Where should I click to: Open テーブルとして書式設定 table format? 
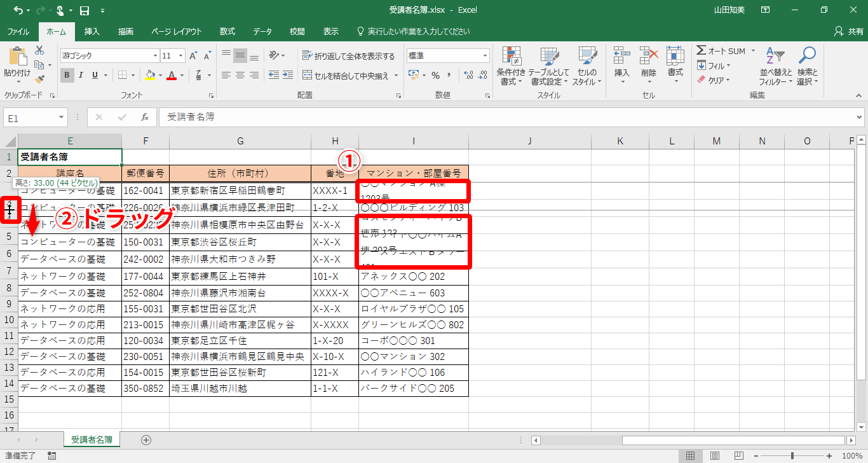[x=549, y=66]
